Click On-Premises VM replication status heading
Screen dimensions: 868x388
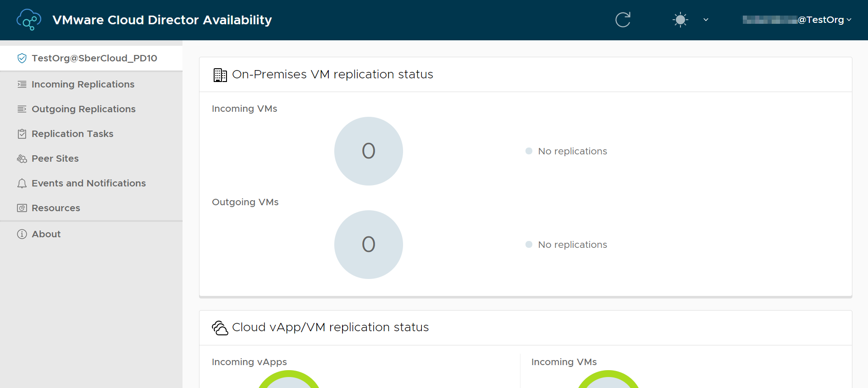point(332,74)
